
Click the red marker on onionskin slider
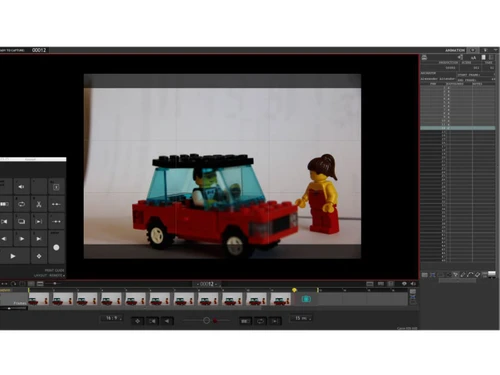215,321
